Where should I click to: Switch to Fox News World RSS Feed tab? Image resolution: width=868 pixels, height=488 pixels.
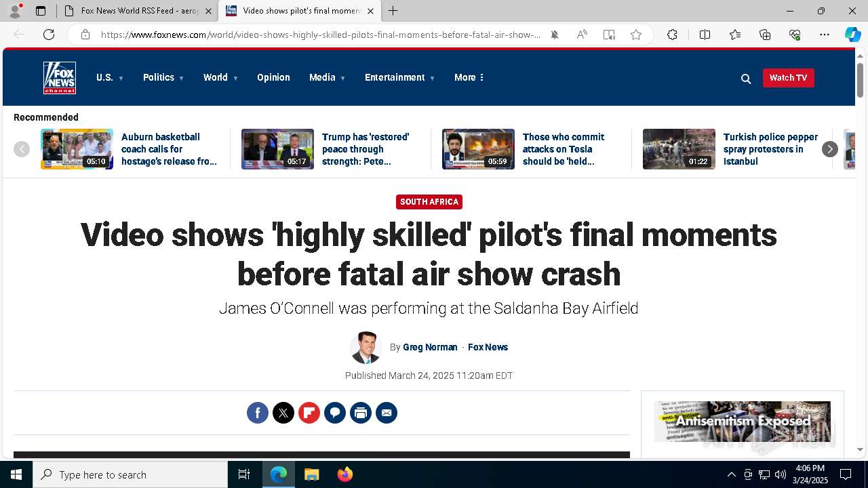click(133, 11)
